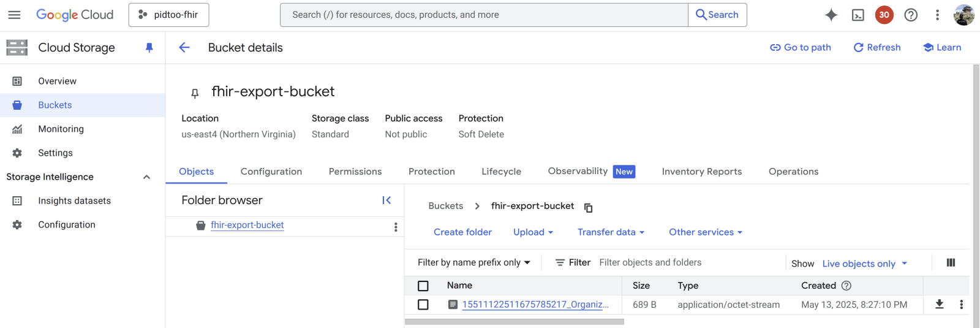Check the box for the Organization file row
980x328 pixels.
pos(423,305)
